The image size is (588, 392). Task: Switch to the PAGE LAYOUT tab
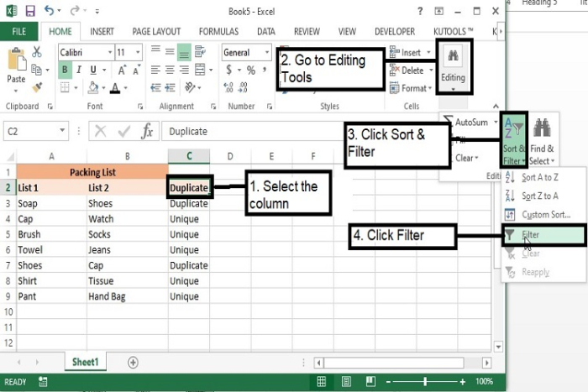(156, 32)
